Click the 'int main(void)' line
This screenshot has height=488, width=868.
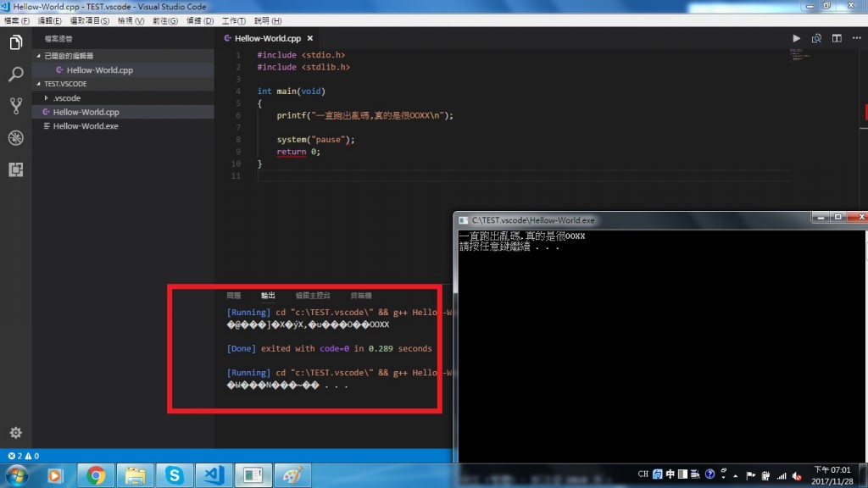coord(292,91)
